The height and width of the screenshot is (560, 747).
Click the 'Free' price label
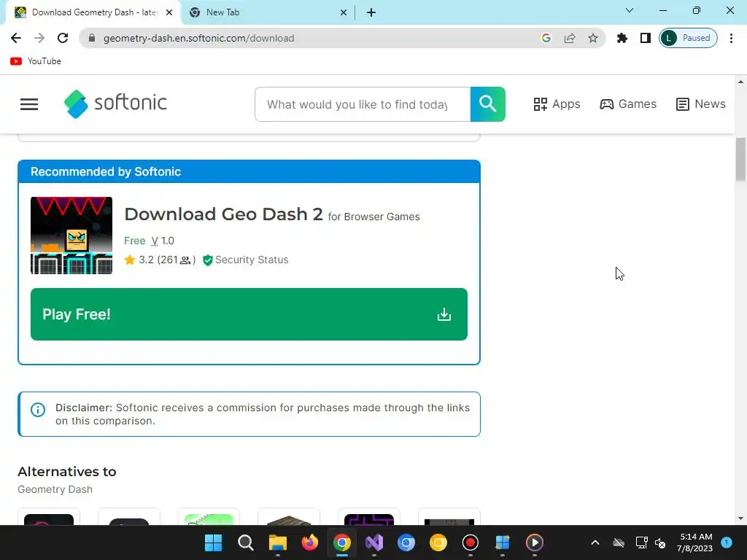[134, 241]
